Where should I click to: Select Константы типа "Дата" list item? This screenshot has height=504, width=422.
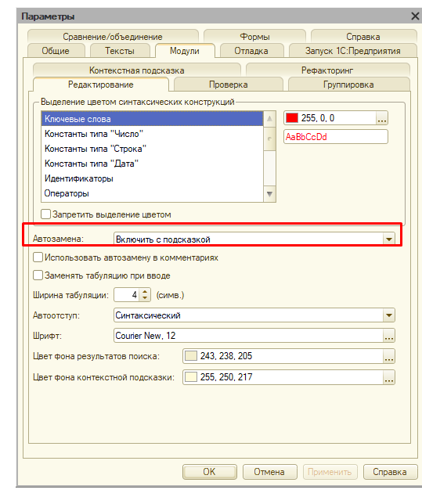coord(152,164)
